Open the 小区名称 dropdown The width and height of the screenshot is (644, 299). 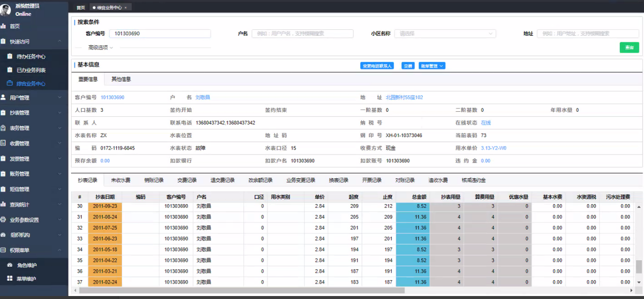coord(445,34)
